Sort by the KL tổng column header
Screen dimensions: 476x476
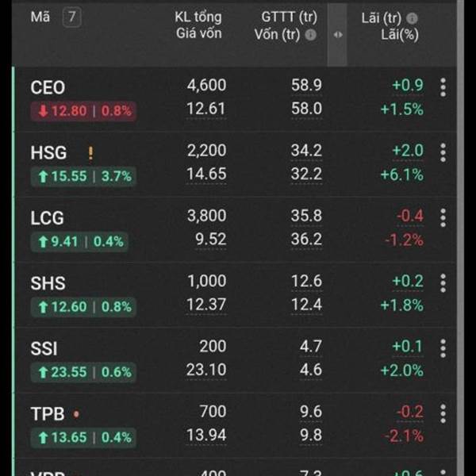[x=198, y=17]
